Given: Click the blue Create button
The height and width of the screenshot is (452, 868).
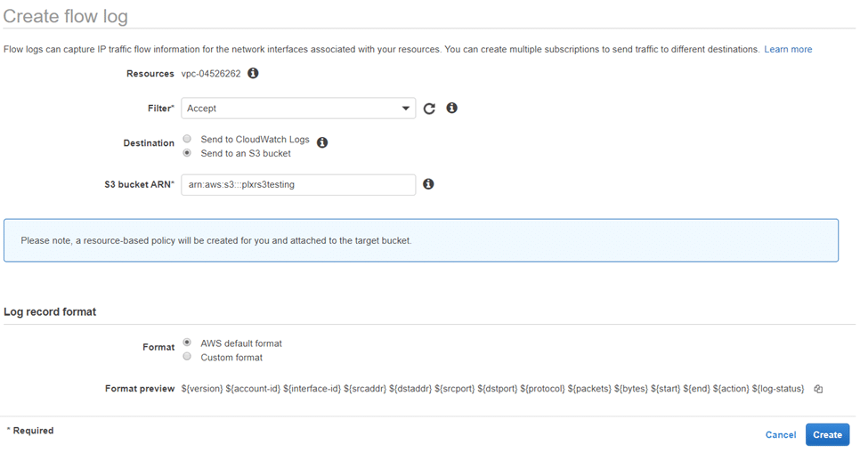Looking at the screenshot, I should [827, 435].
